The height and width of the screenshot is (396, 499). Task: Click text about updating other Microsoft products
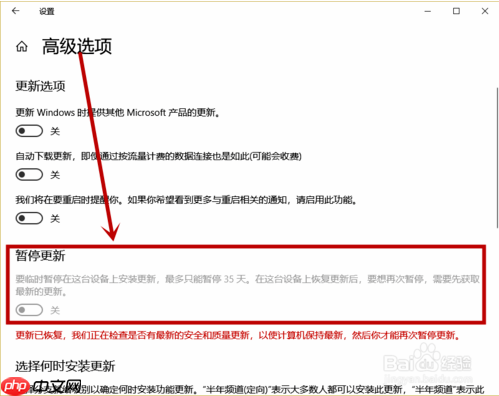[x=118, y=113]
